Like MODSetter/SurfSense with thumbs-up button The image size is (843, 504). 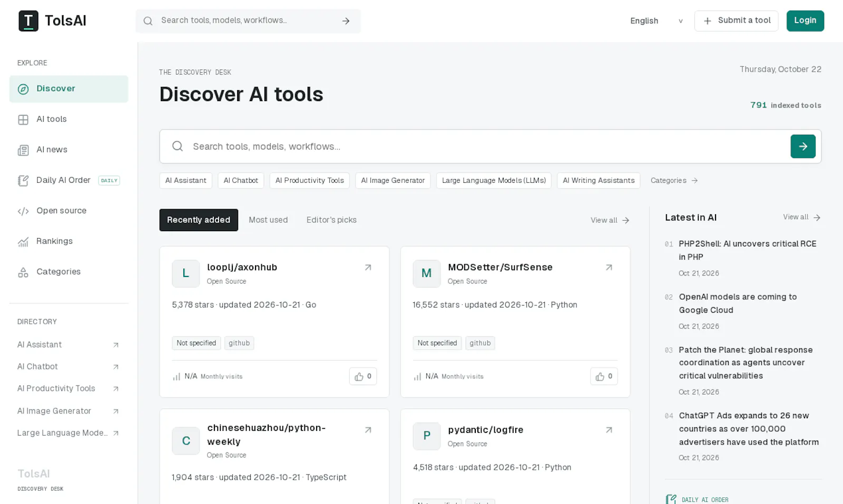point(604,376)
